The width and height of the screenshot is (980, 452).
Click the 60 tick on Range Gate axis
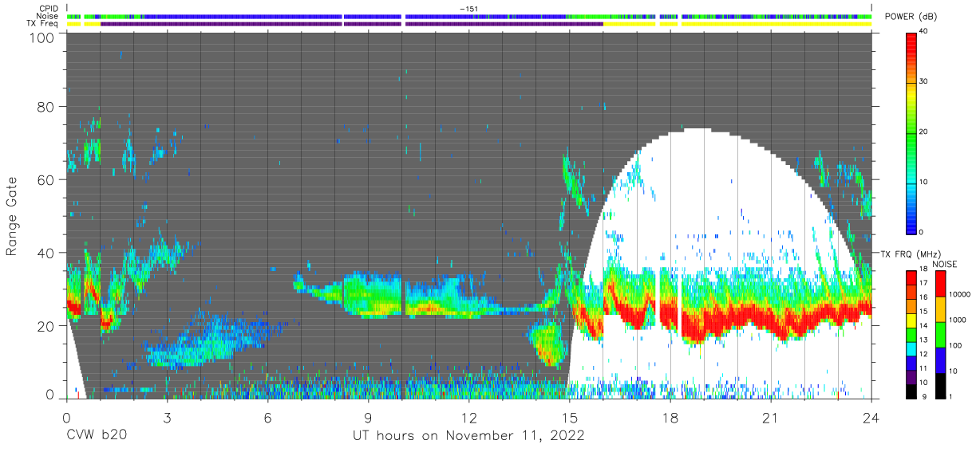click(48, 179)
